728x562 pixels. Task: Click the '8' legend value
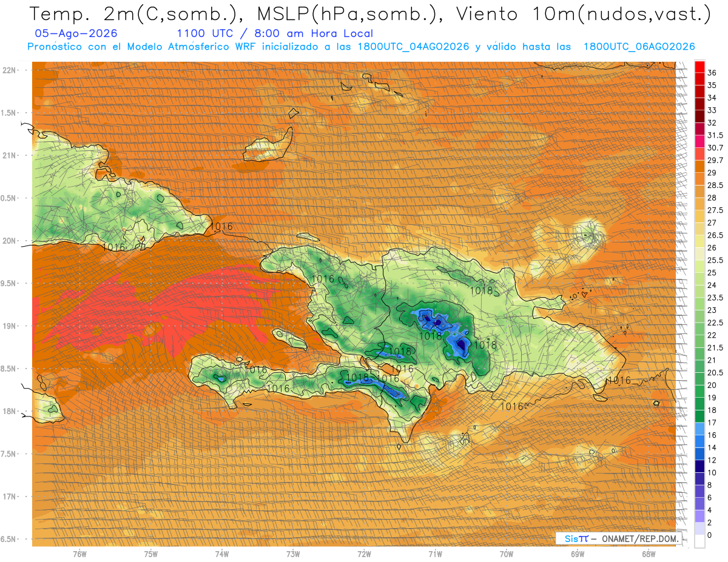click(710, 485)
